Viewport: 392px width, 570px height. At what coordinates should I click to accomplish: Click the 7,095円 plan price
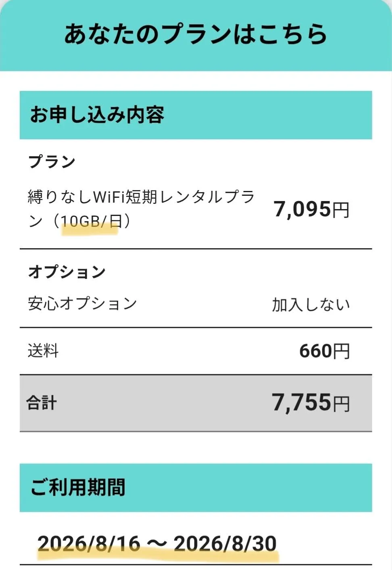pyautogui.click(x=311, y=209)
